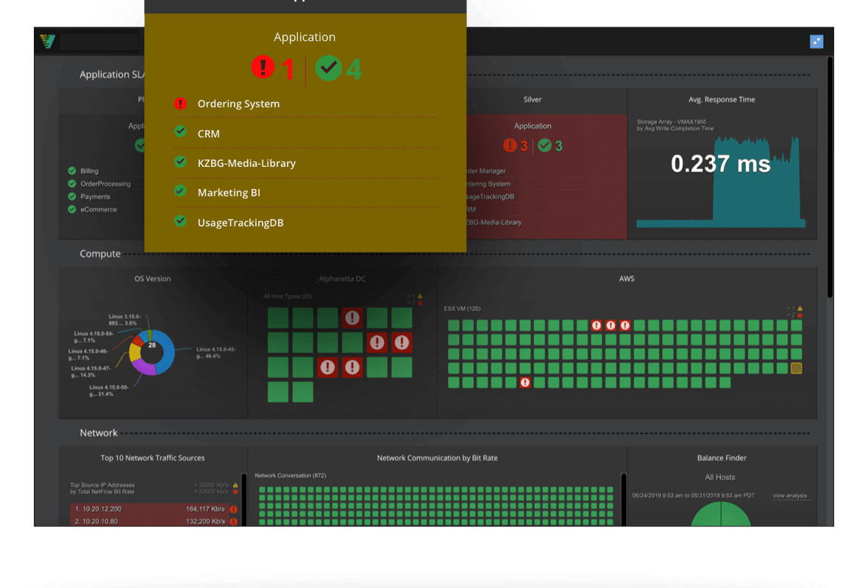Click the yellow segment of OS Version donut
This screenshot has width=868, height=588.
click(134, 352)
